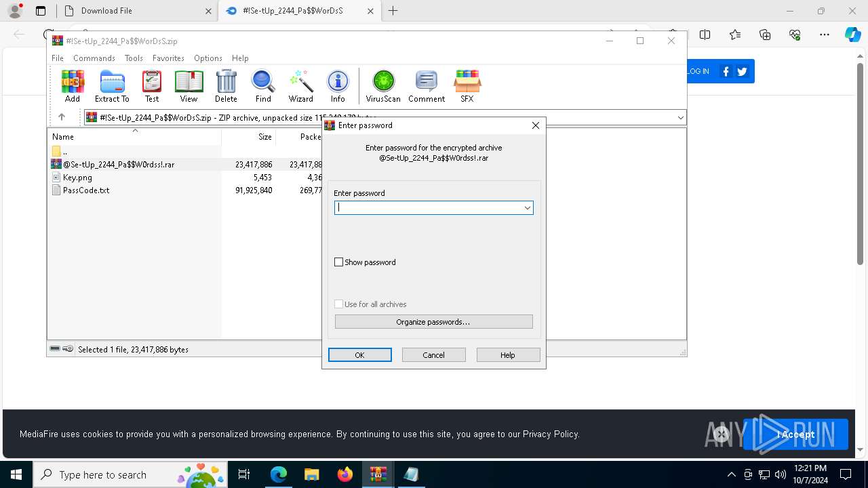Open the browser tab actions menu icon
This screenshot has height=488, width=868.
41,11
